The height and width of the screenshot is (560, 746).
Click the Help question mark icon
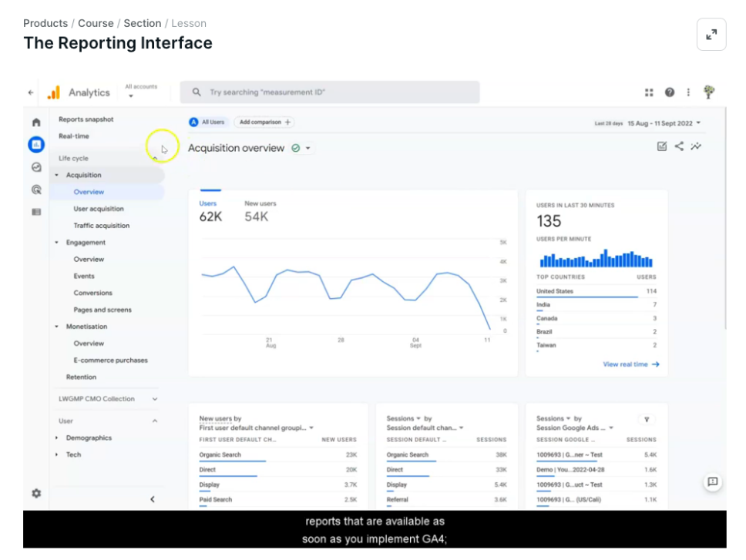[670, 92]
